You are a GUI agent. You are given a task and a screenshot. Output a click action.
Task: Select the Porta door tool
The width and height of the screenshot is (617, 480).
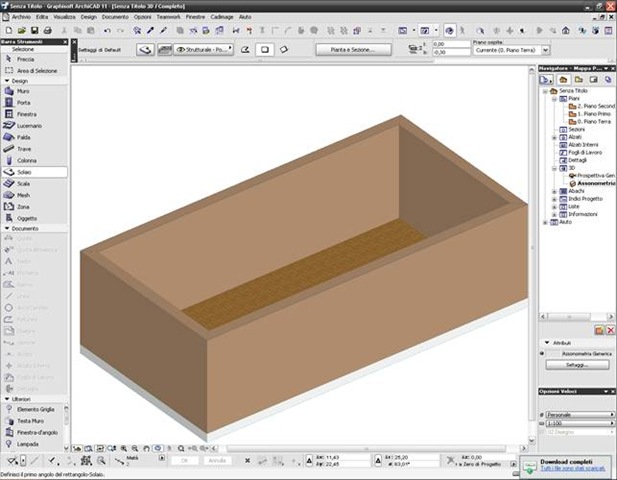24,102
